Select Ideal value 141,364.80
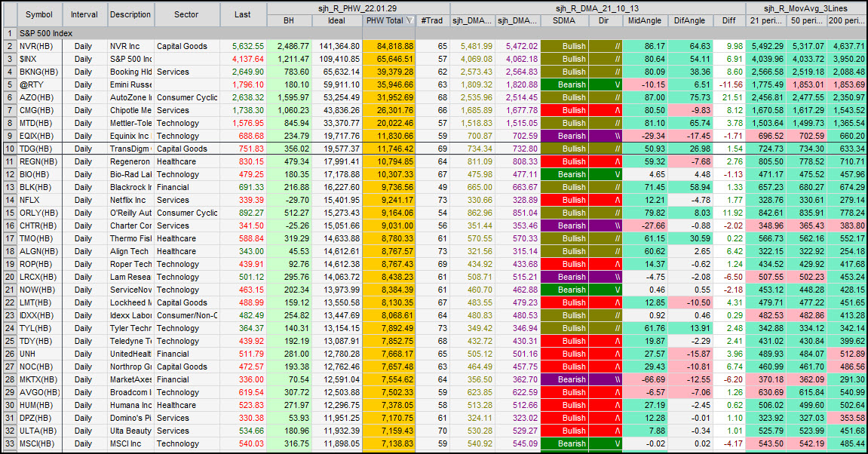Screen dimensions: 868x454 [336, 46]
